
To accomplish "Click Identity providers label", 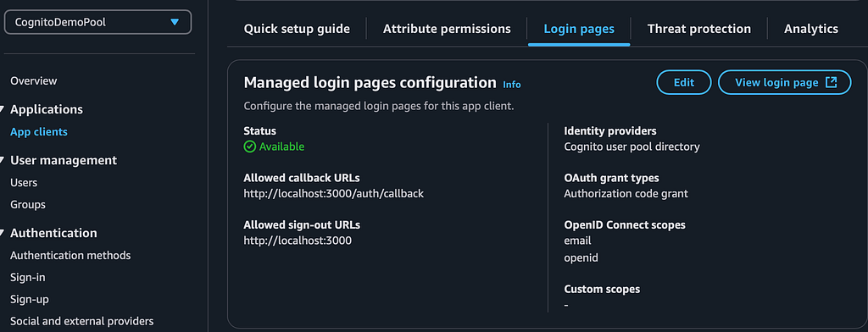I will [x=610, y=131].
